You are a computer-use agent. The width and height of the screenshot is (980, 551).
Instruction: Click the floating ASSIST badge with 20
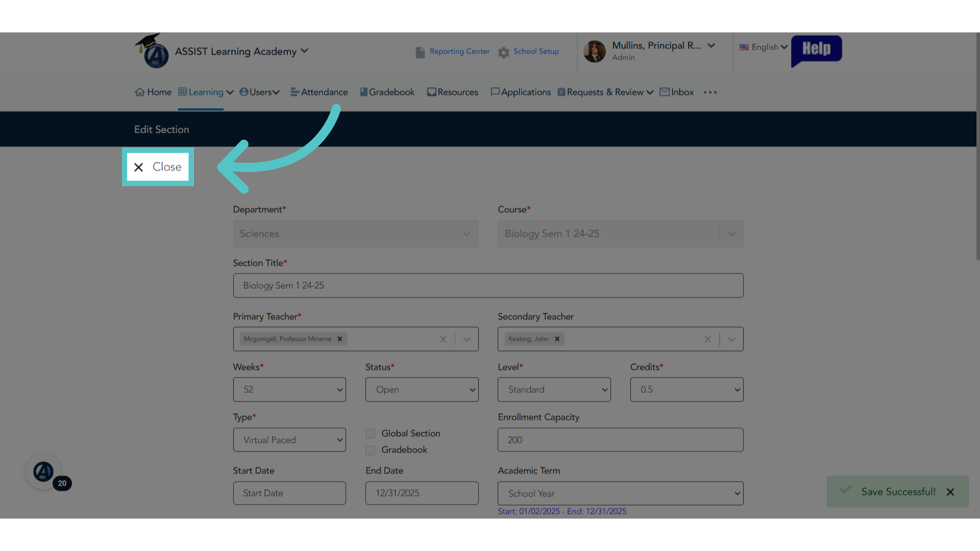[44, 472]
